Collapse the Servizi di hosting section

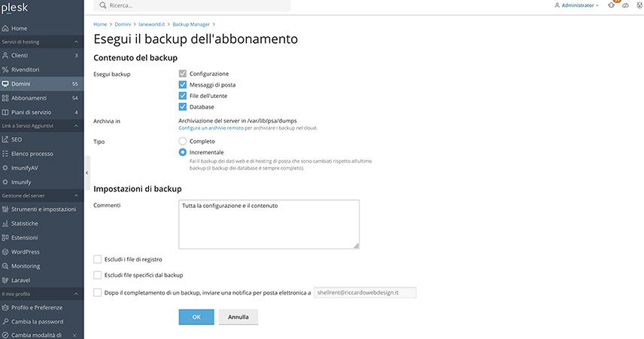point(77,42)
